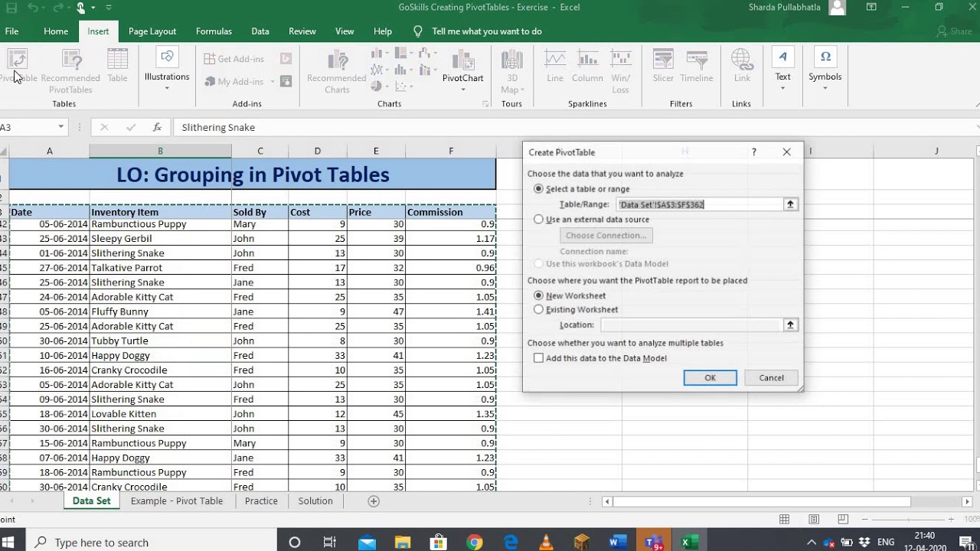The image size is (980, 551).
Task: Open VLC media player from taskbar
Action: point(546,543)
